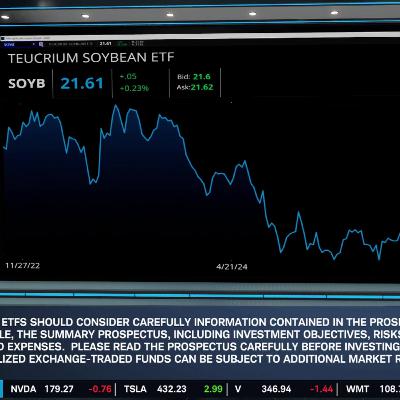Click the Ask value 21.62
This screenshot has height=400, width=400.
202,87
